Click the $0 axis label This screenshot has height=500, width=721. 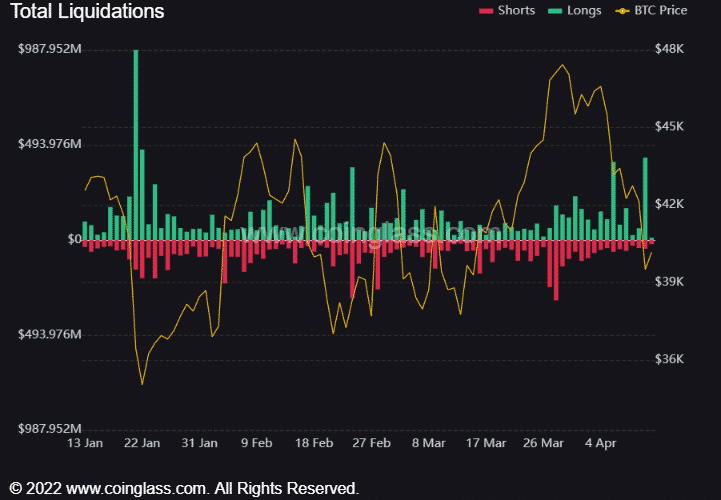74,239
